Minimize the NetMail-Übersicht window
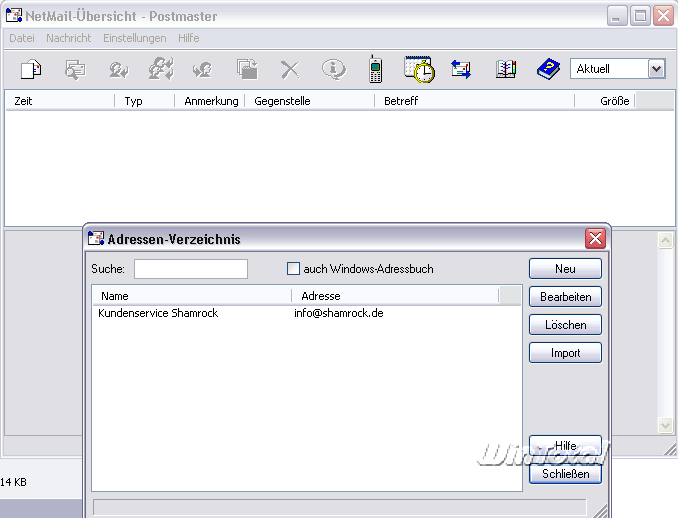Viewport: 678px width, 518px height. [x=617, y=16]
